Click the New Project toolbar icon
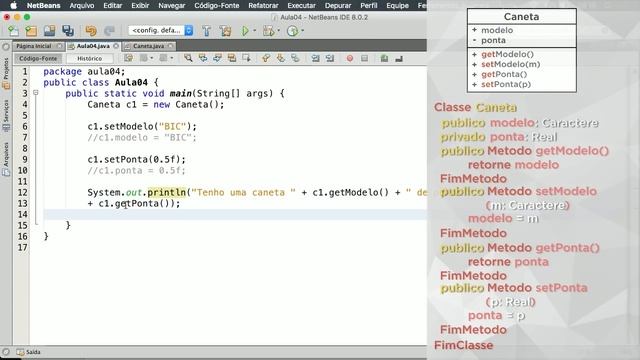The width and height of the screenshot is (640, 360). point(31,31)
